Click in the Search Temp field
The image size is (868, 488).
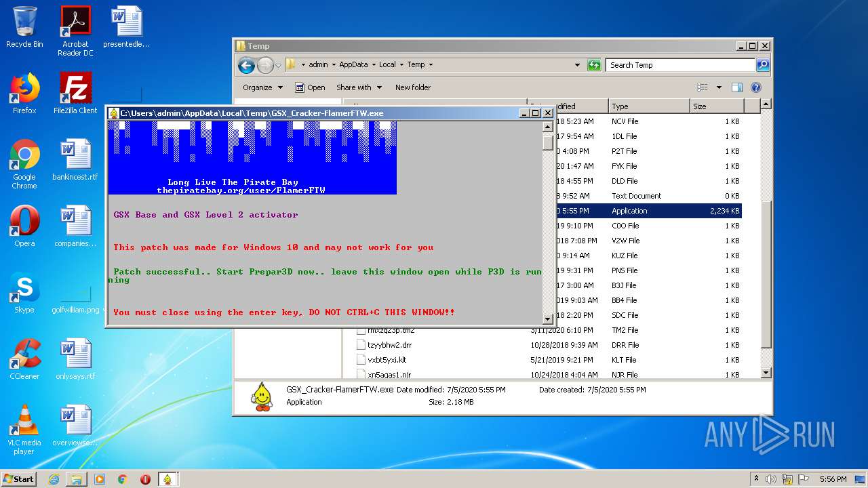pyautogui.click(x=680, y=65)
